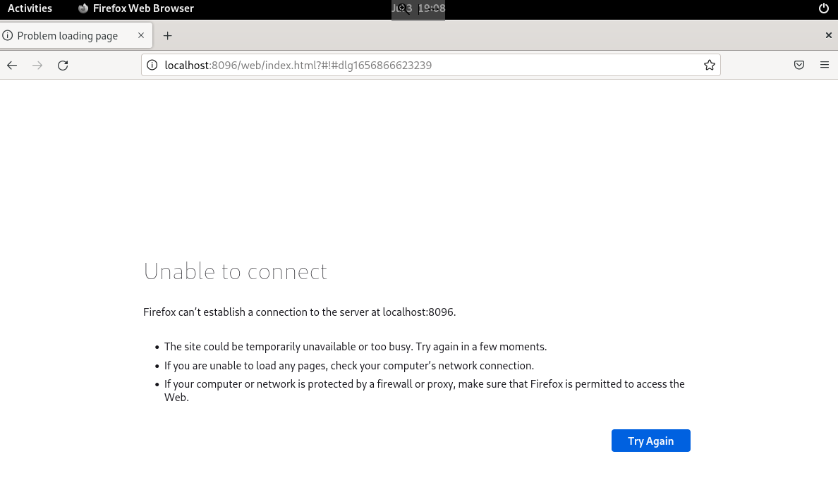Click the firewall or proxy bullet text

(x=424, y=384)
